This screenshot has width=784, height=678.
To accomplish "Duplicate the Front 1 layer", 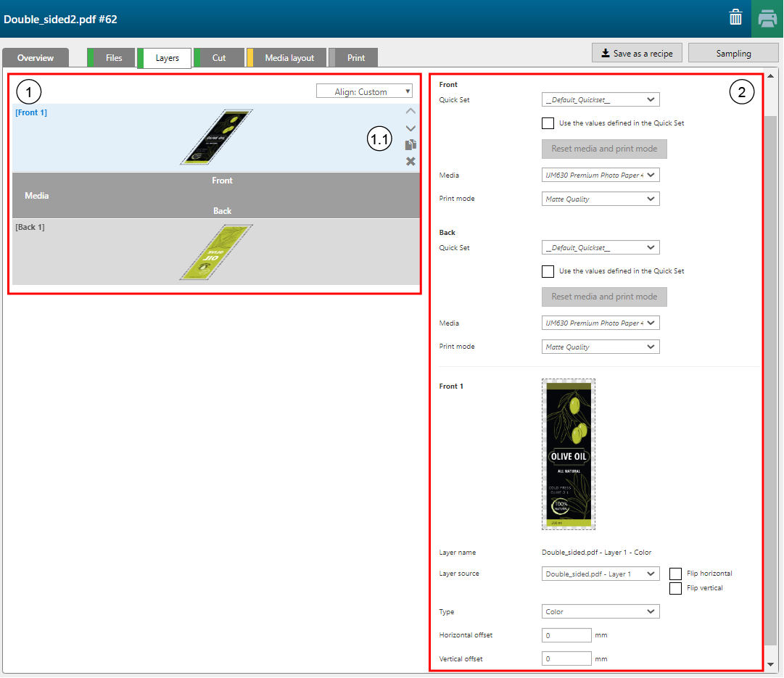I will coord(410,145).
